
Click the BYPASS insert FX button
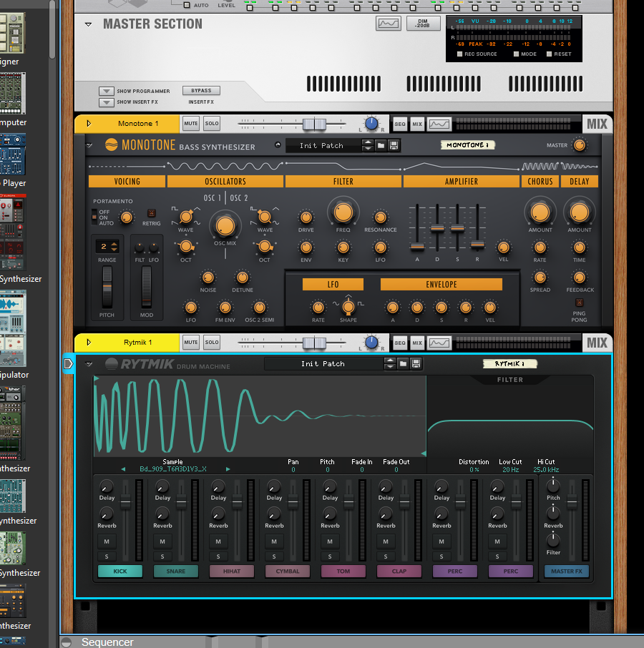tap(201, 91)
